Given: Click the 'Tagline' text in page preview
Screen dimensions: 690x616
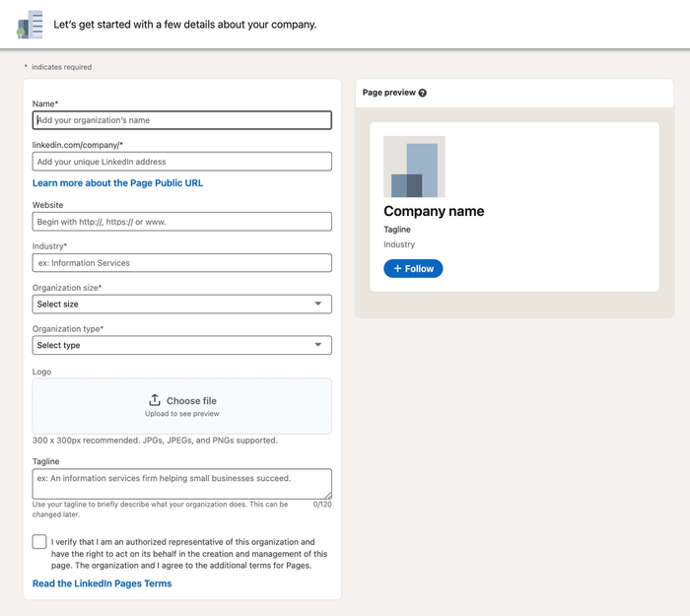Looking at the screenshot, I should (397, 230).
